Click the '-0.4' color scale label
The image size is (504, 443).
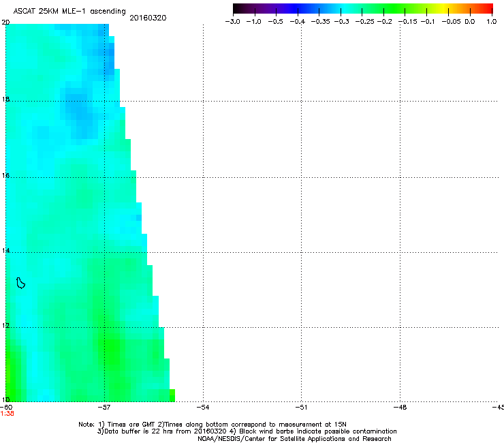click(298, 22)
